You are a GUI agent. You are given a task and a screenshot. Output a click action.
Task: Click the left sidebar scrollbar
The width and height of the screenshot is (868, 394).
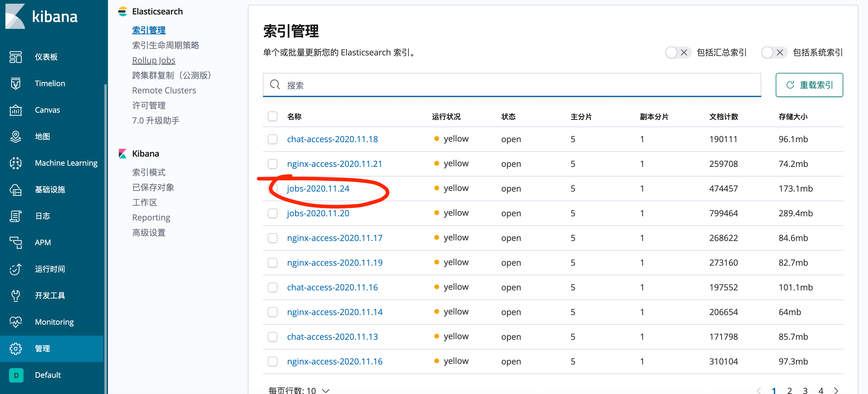coord(106,238)
